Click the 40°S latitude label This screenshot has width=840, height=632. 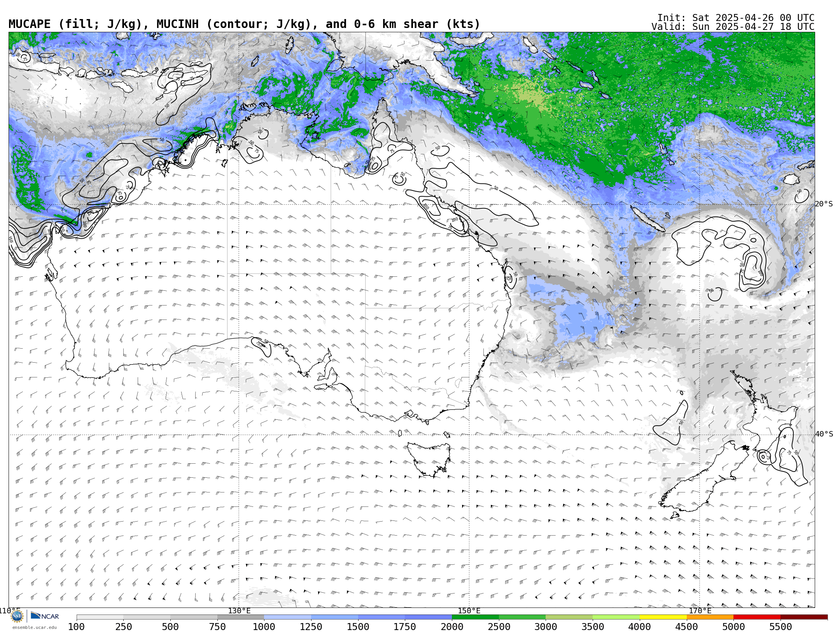coord(824,434)
